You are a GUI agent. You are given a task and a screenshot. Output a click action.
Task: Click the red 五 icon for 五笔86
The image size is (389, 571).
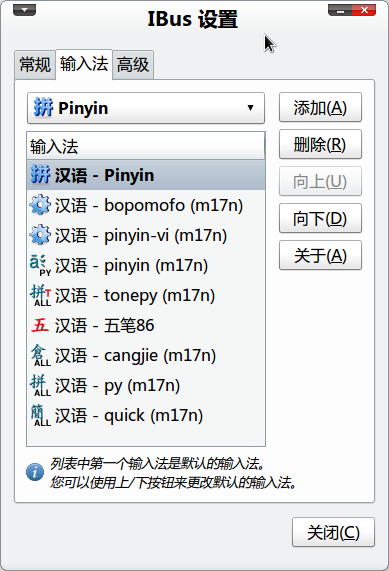pos(40,325)
